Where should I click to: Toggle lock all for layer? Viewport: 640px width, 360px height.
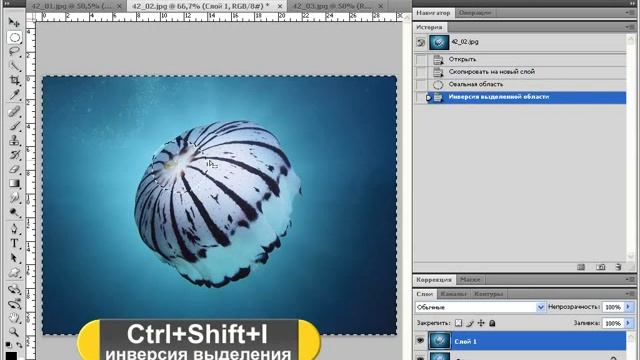tap(492, 323)
